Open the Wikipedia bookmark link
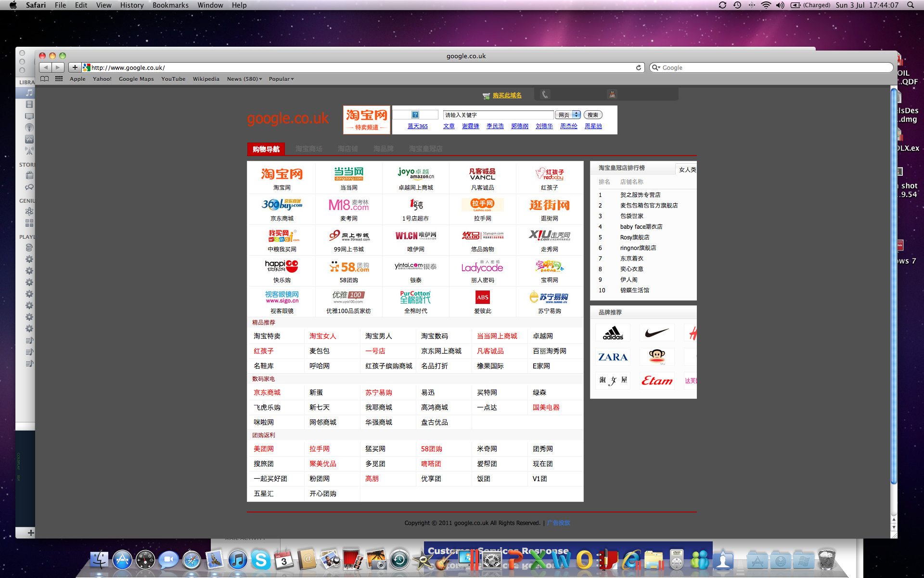Image resolution: width=924 pixels, height=578 pixels. point(206,79)
